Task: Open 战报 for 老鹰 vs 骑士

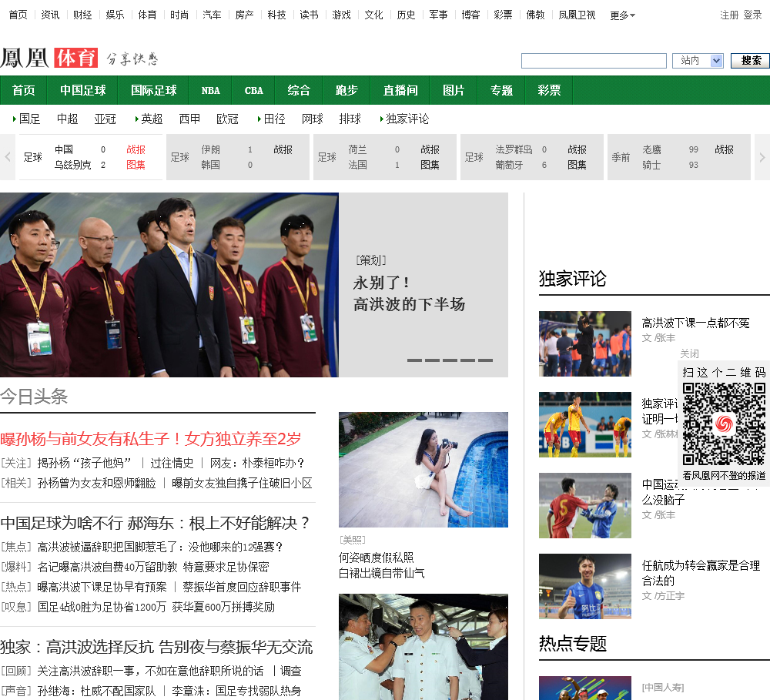Action: click(725, 149)
